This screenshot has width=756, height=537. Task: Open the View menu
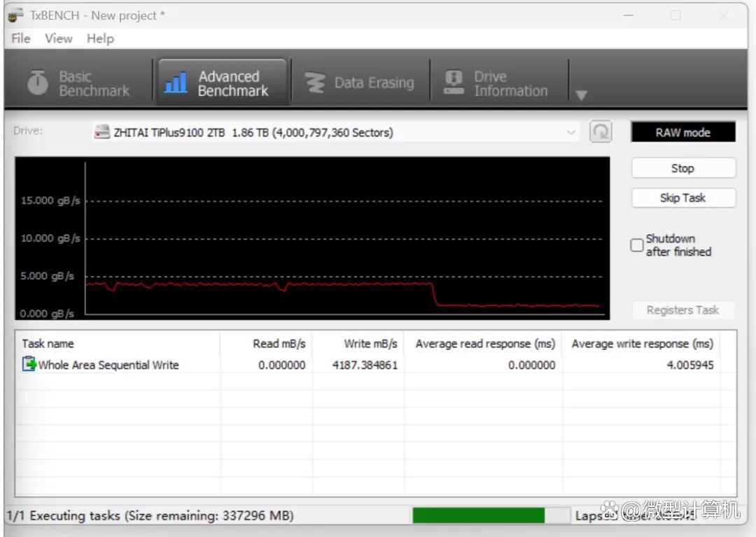click(x=58, y=39)
